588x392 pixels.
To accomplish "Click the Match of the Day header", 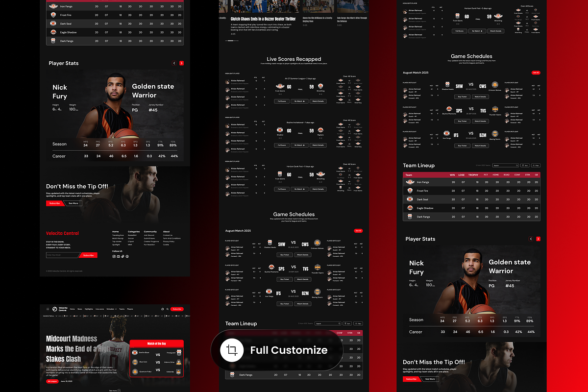I will pos(157,343).
